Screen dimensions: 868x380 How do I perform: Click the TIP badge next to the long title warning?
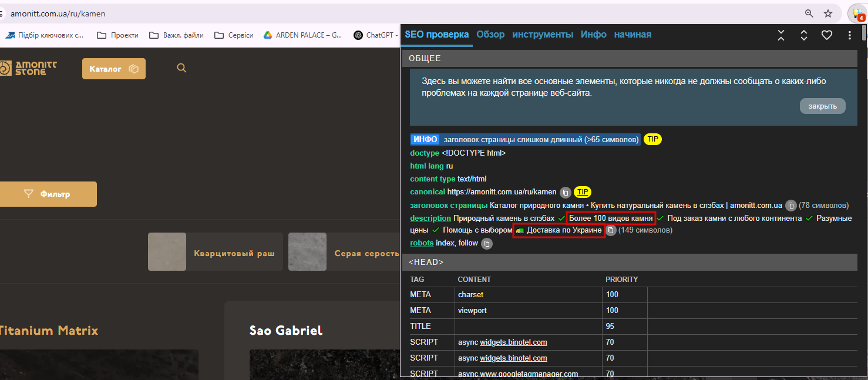tap(652, 140)
